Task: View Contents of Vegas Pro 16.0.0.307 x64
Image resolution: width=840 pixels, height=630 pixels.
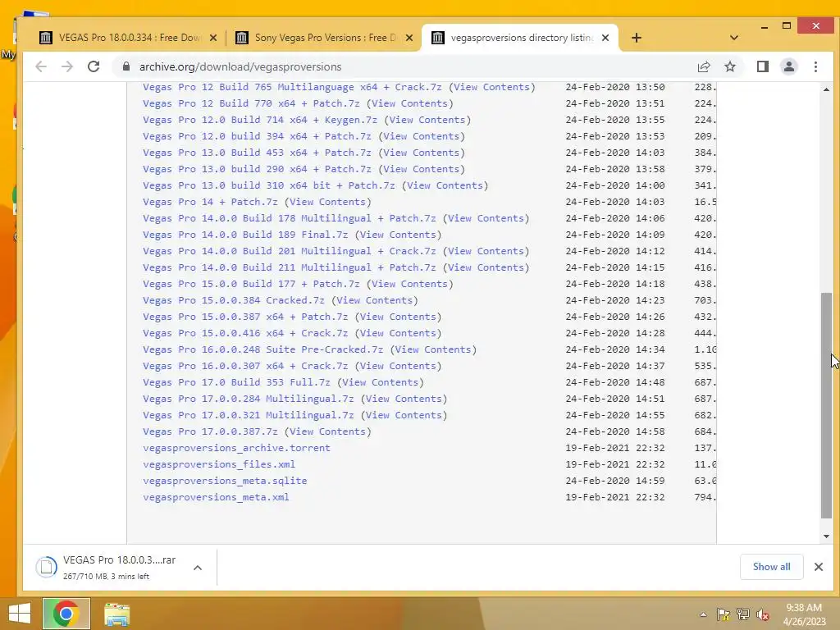Action: [398, 366]
